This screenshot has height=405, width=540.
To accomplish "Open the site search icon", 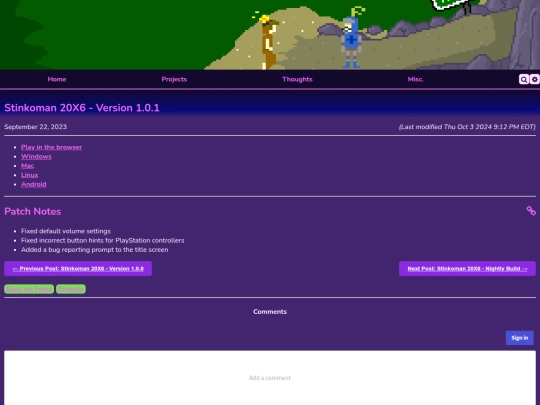I will pyautogui.click(x=523, y=79).
